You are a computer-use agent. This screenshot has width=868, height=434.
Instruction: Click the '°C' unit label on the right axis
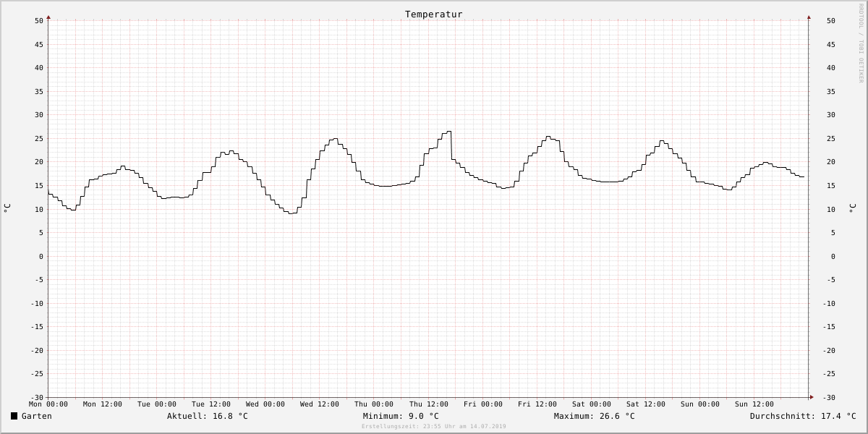tap(852, 208)
